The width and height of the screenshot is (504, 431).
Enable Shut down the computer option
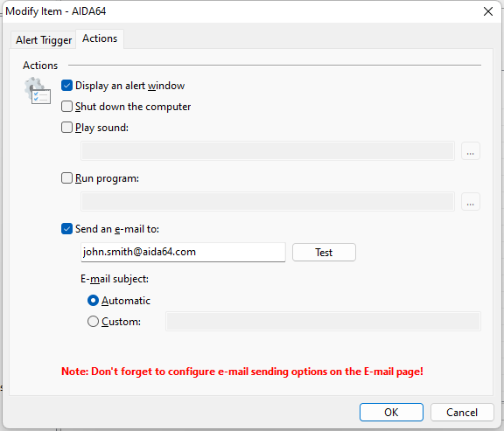point(66,107)
